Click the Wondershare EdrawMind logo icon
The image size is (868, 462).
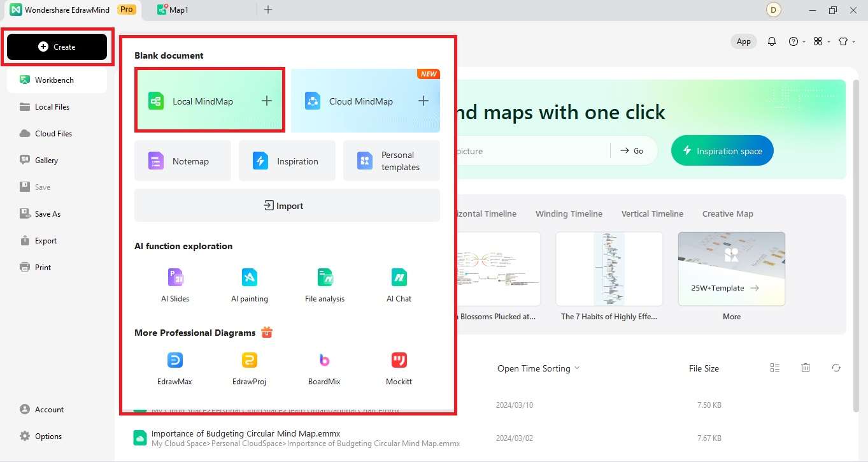[15, 10]
